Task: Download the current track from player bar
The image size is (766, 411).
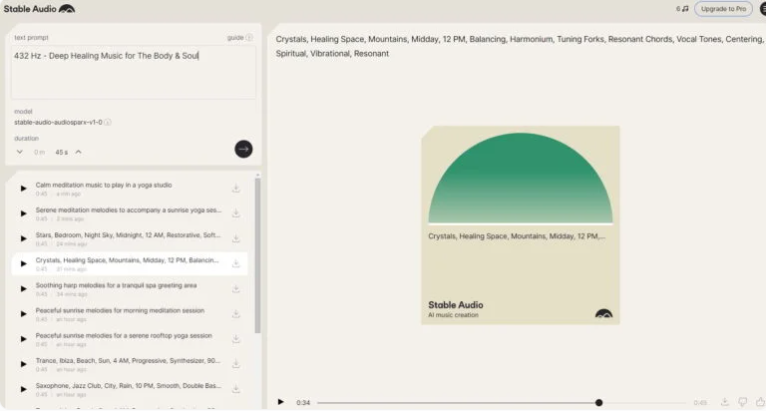Action: click(724, 402)
